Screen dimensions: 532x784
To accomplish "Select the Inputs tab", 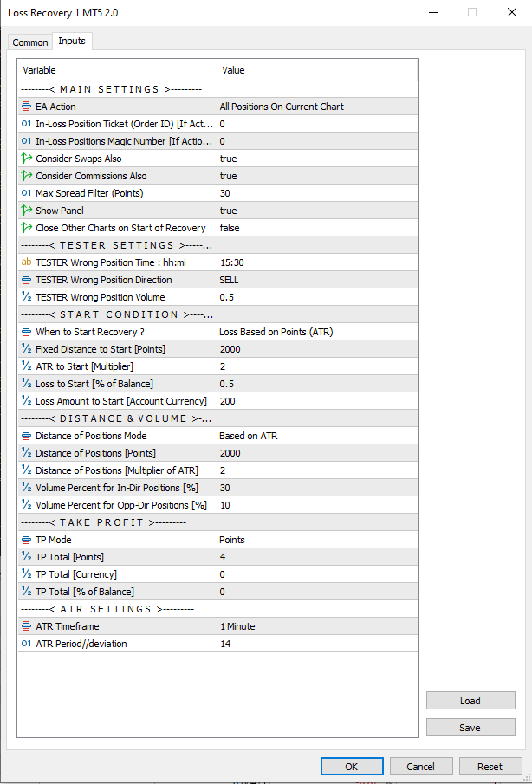I will click(x=71, y=42).
